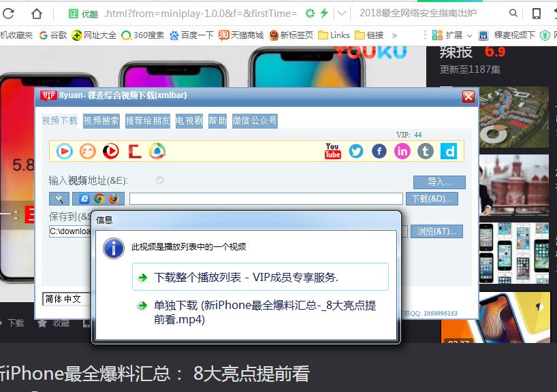This screenshot has width=557, height=392.
Task: Expand the address bar dropdown chevron
Action: (x=342, y=14)
